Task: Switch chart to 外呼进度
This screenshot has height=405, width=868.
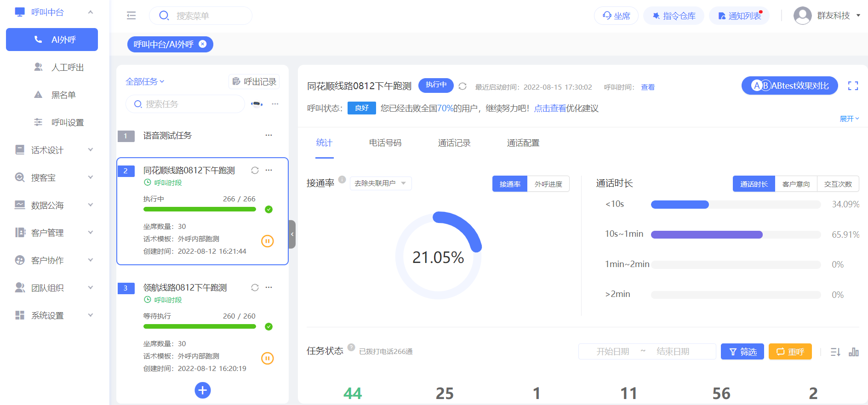Action: pos(548,184)
